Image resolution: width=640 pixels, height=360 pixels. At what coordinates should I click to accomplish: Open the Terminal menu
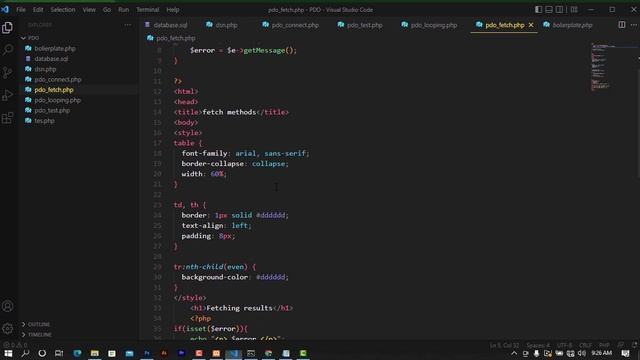pyautogui.click(x=147, y=9)
